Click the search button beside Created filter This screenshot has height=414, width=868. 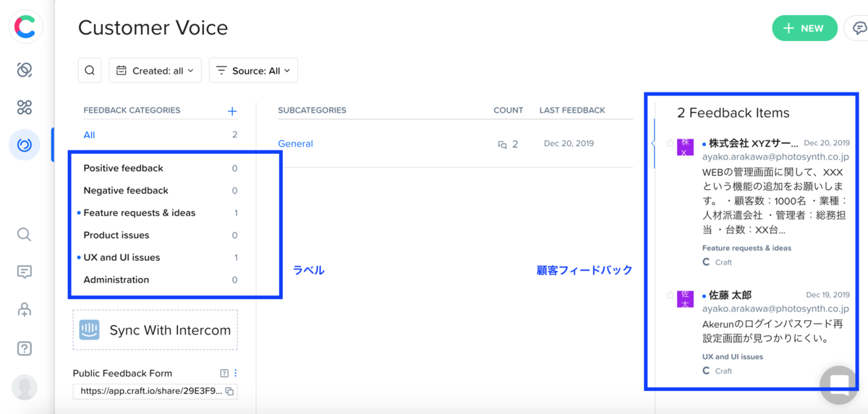[x=90, y=71]
